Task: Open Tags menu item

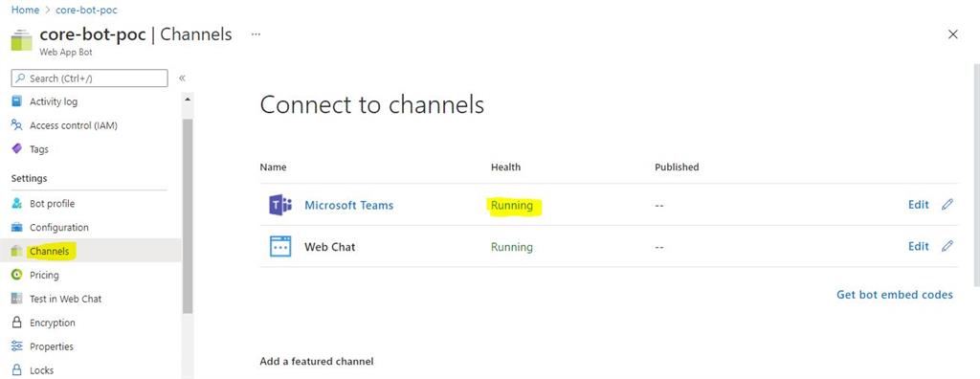Action: (x=38, y=149)
